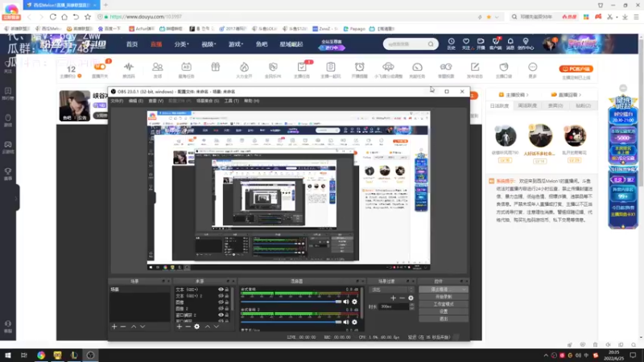Open 查看(V) menu in OBS
The width and height of the screenshot is (644, 362).
[x=155, y=101]
